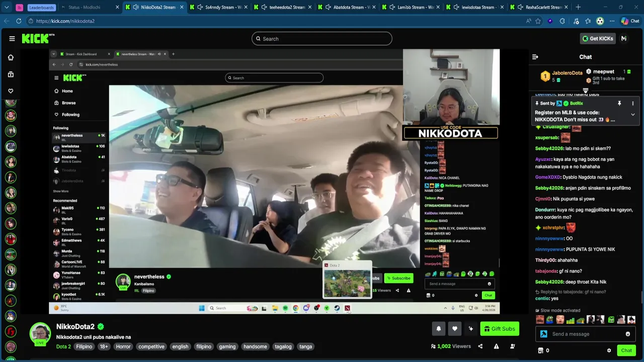Unmute the Ss4nndy Stream tab
The width and height of the screenshot is (644, 362).
pyautogui.click(x=200, y=7)
